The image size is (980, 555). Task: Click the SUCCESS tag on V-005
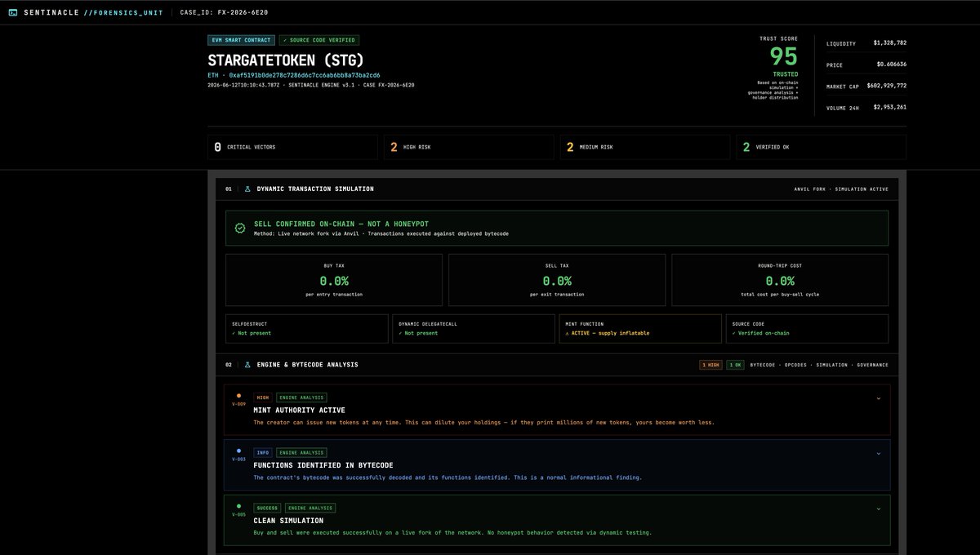pyautogui.click(x=267, y=508)
